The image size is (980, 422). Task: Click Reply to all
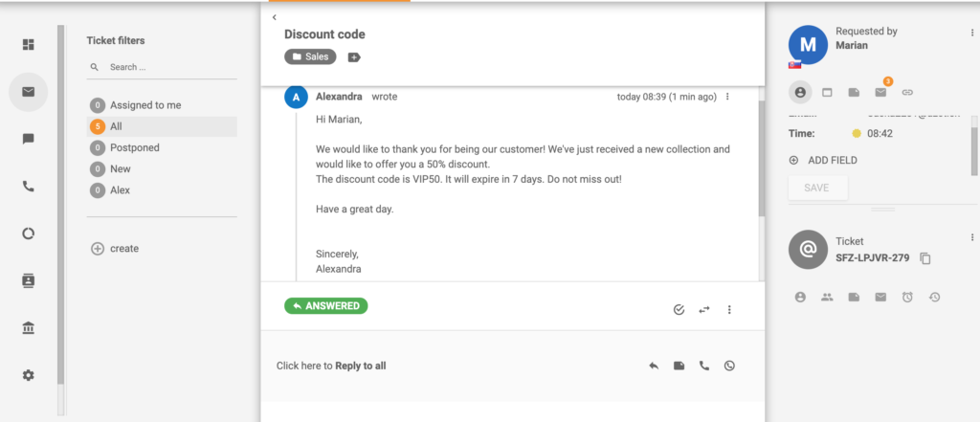click(360, 366)
